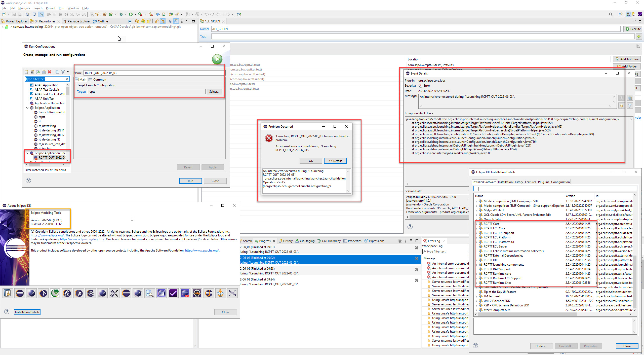Switch to the Package Explorer tab
Image resolution: width=644 pixels, height=355 pixels.
pos(77,21)
